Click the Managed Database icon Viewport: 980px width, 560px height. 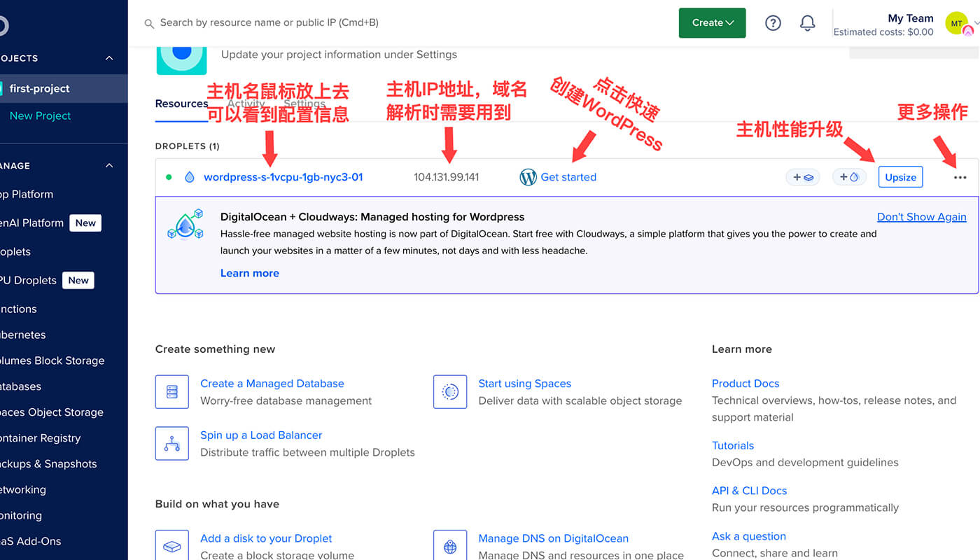[x=172, y=391]
